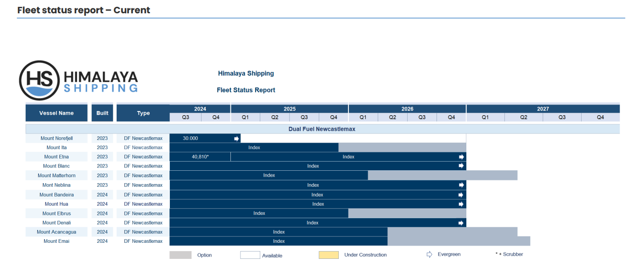
Task: Click the Index label in Mount Ita row
Action: (x=254, y=147)
